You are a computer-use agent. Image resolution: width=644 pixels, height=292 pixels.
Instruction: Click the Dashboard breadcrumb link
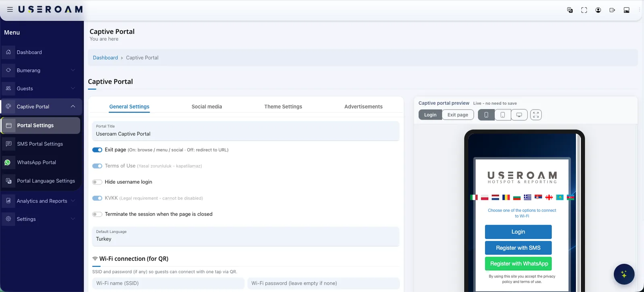[105, 58]
